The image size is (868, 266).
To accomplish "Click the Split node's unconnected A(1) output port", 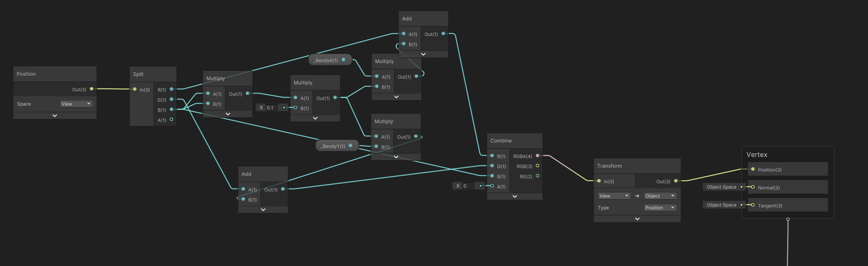I will [x=171, y=119].
